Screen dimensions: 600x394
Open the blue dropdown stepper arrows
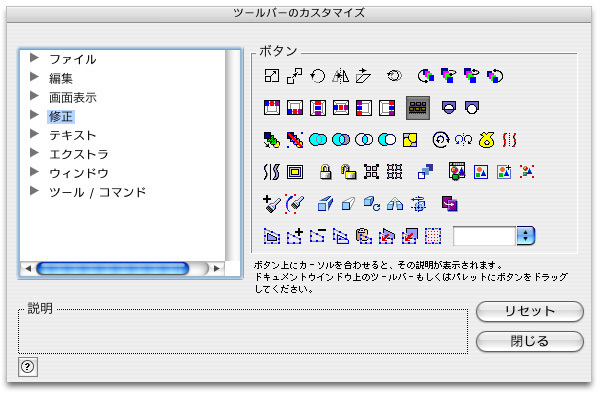click(525, 236)
